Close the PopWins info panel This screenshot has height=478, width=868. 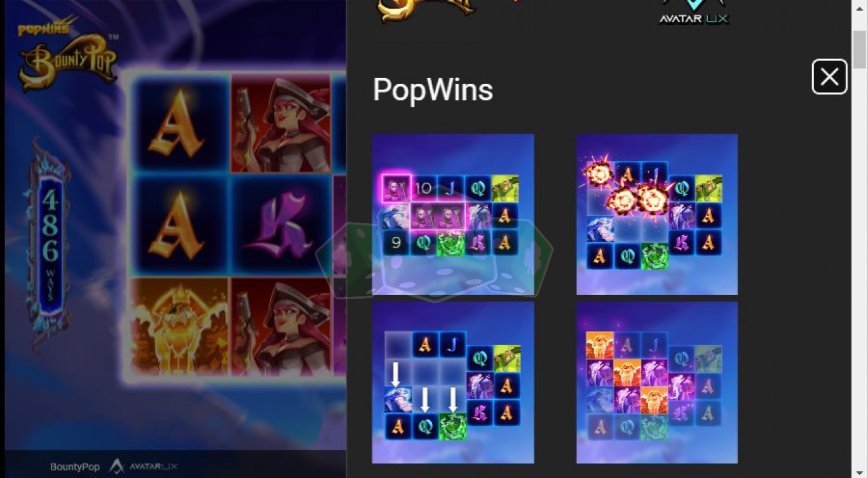[829, 77]
